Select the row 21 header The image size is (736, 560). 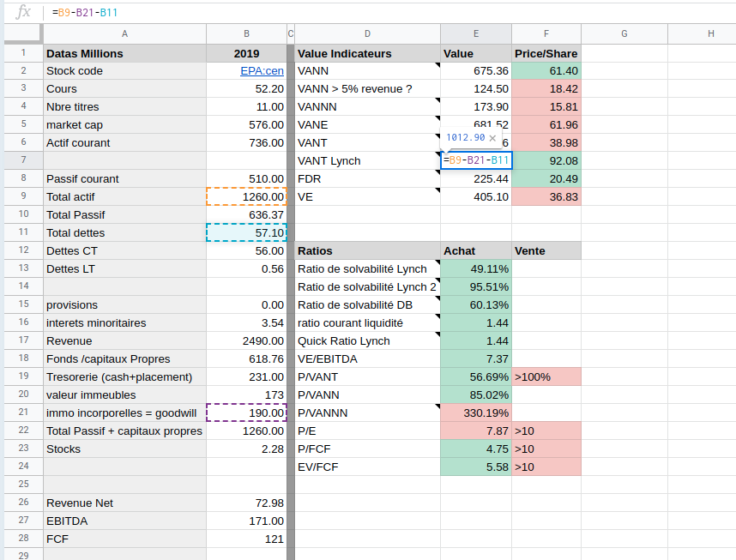[23, 412]
